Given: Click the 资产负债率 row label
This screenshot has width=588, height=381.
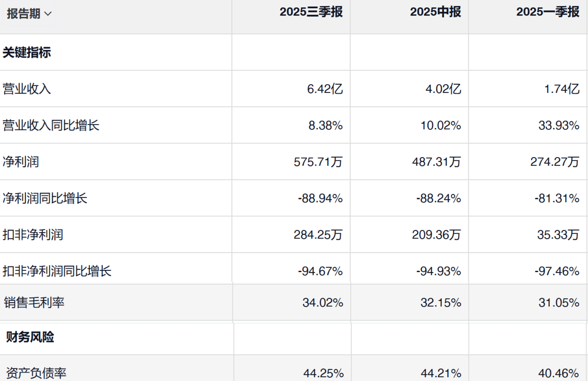Looking at the screenshot, I should click(x=36, y=373).
